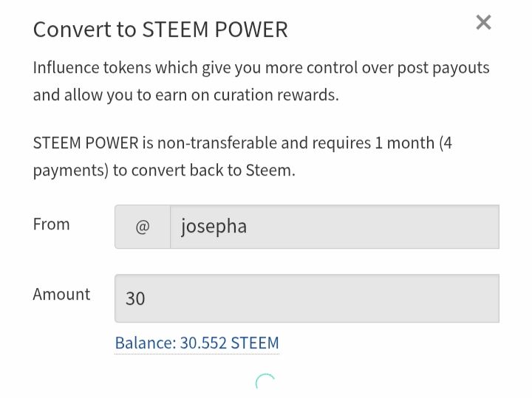Select the "From" field label

point(51,224)
